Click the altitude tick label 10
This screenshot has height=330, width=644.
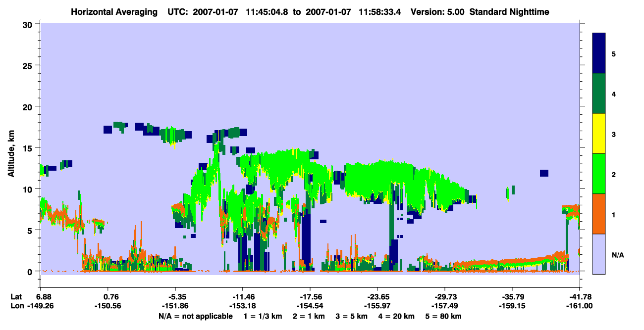coord(29,189)
